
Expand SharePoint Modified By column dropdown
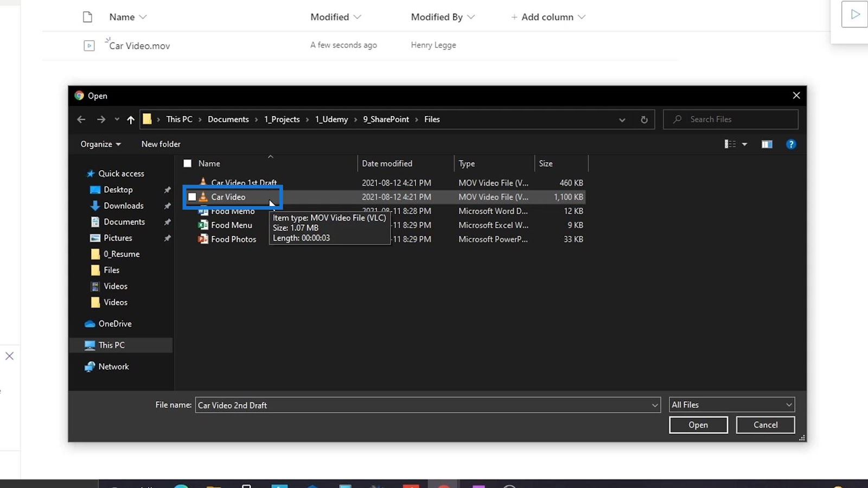pyautogui.click(x=471, y=17)
